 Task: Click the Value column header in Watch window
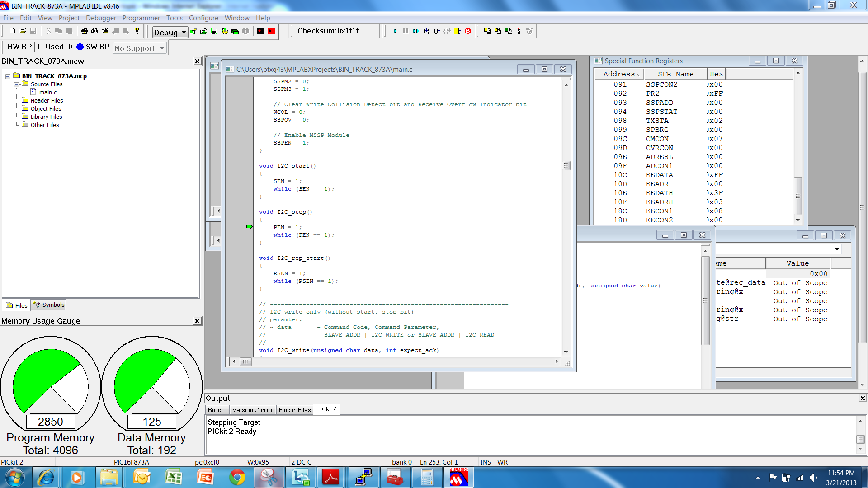click(797, 263)
